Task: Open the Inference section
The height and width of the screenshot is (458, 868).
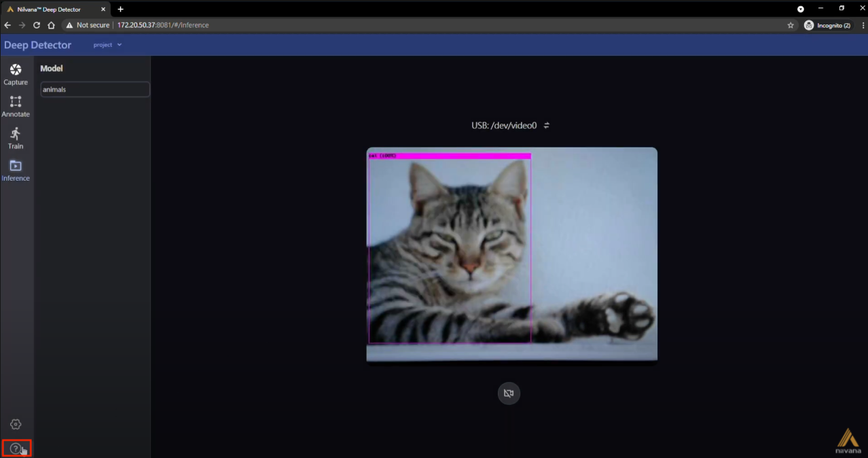Action: [16, 171]
